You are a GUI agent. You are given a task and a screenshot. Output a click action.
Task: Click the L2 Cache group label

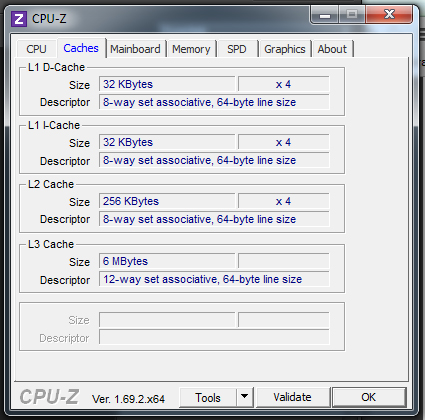[x=51, y=184]
